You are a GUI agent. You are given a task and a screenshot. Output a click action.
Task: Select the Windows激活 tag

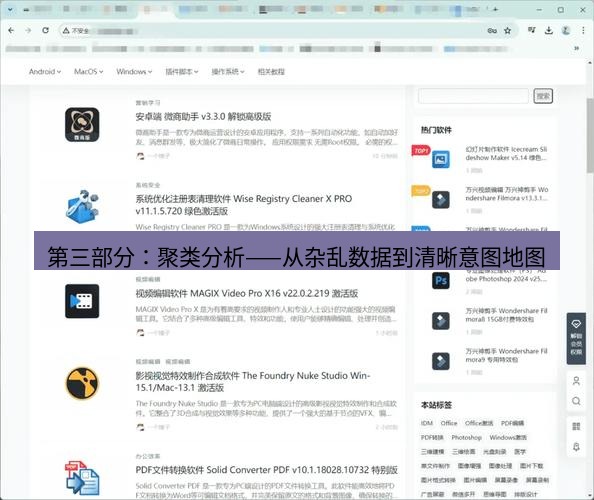[x=508, y=438]
